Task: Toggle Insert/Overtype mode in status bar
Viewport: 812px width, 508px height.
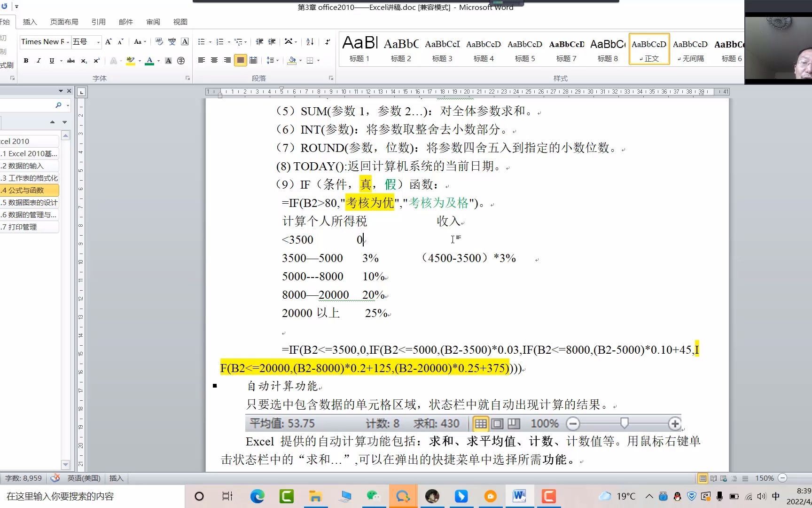Action: coord(116,478)
